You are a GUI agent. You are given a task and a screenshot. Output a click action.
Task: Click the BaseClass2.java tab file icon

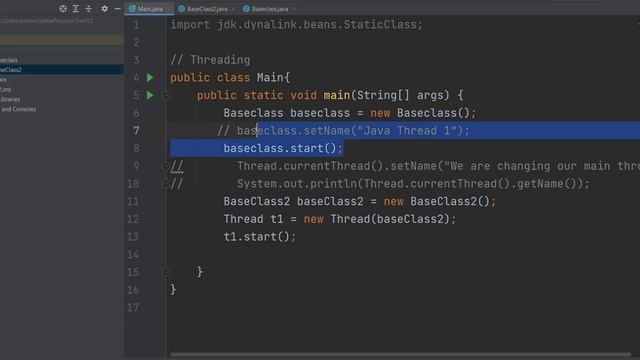point(182,9)
